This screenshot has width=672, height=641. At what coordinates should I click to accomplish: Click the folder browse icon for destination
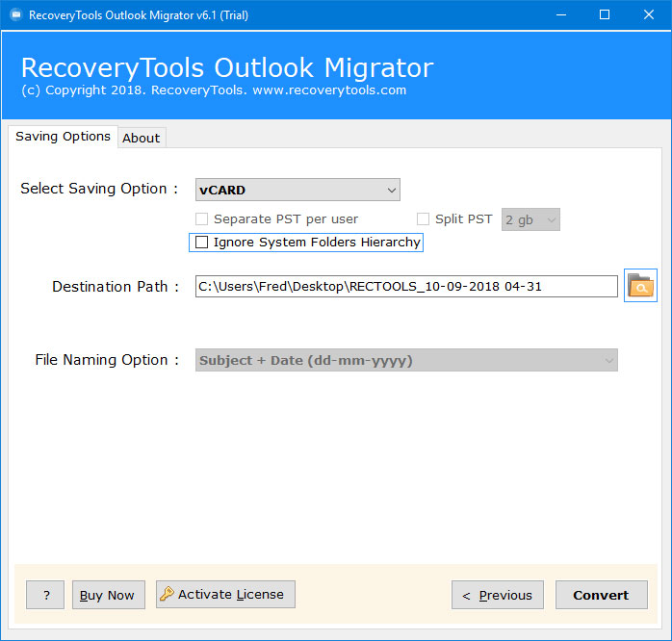[x=640, y=285]
